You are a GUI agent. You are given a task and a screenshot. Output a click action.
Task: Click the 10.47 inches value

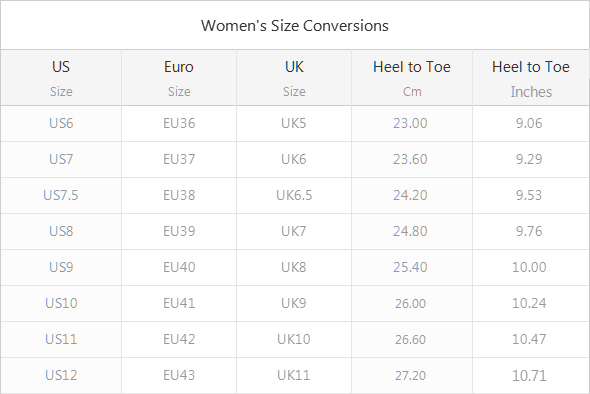529,339
